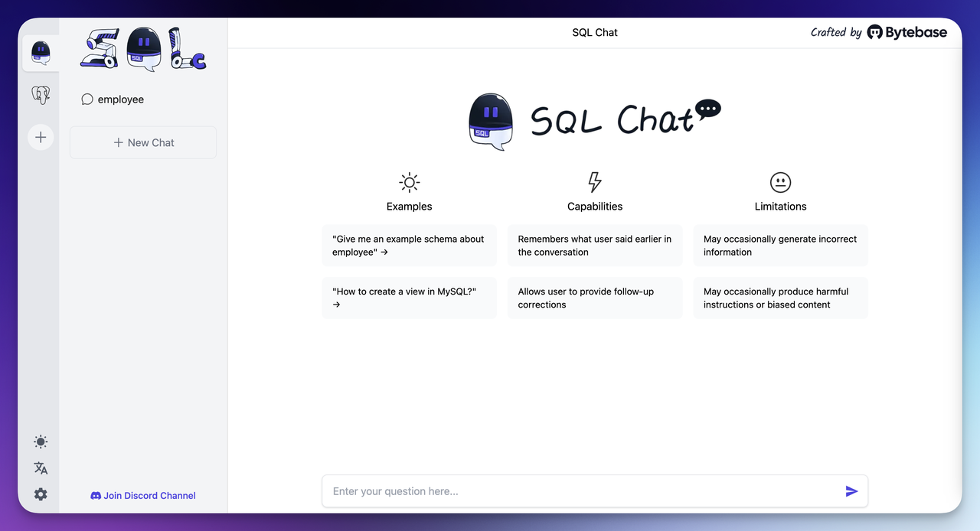
Task: Click the SQL Chat header title
Action: click(x=595, y=32)
